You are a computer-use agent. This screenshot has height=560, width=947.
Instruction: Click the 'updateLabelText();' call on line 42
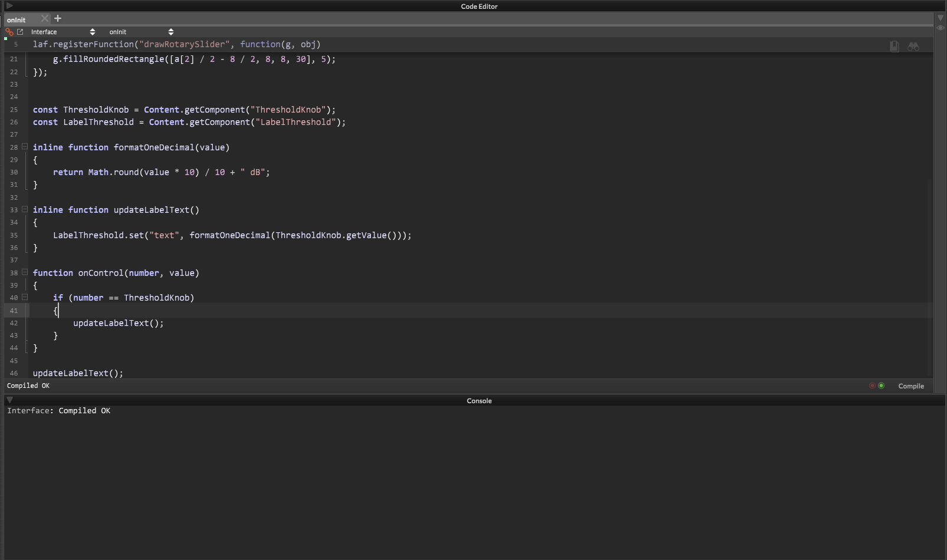click(119, 323)
